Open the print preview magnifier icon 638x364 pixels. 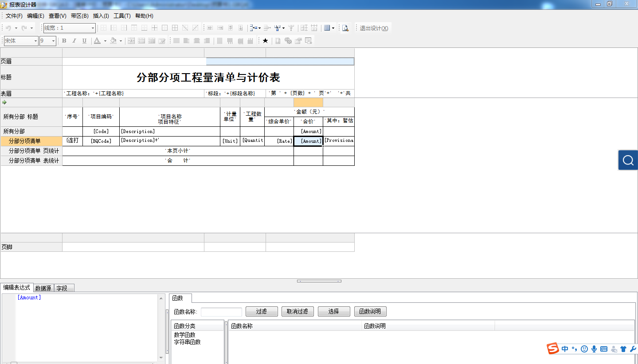click(x=345, y=28)
